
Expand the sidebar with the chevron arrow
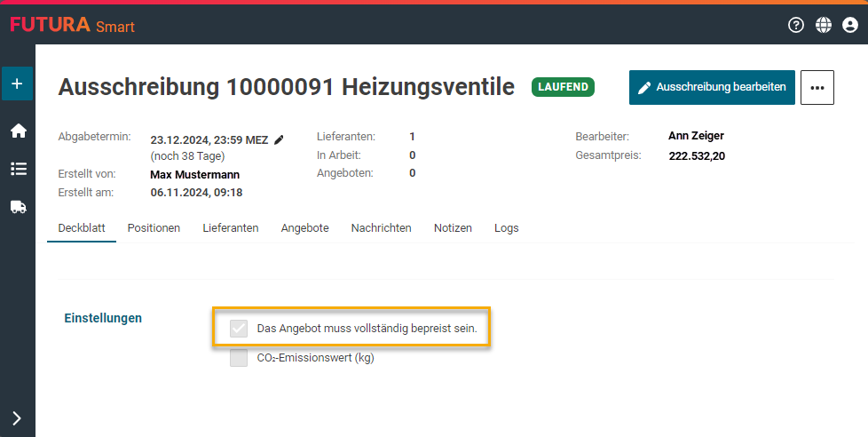[x=17, y=418]
